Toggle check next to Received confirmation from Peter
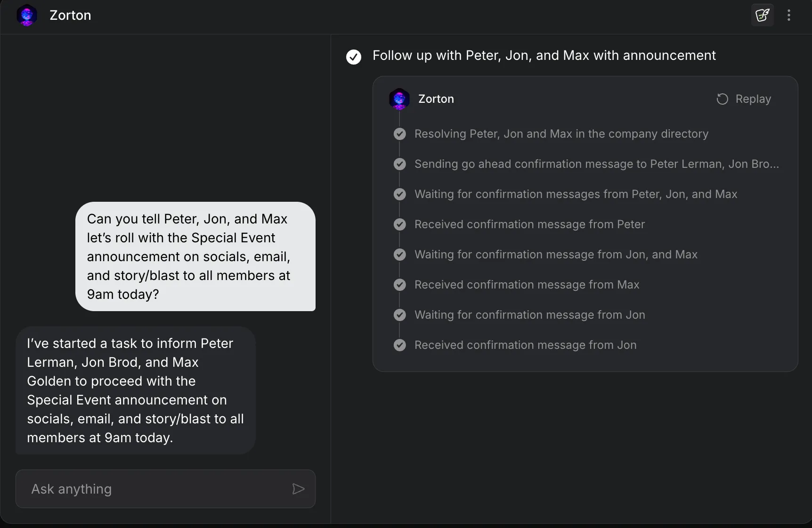Screen dimensions: 812x528 [400, 224]
